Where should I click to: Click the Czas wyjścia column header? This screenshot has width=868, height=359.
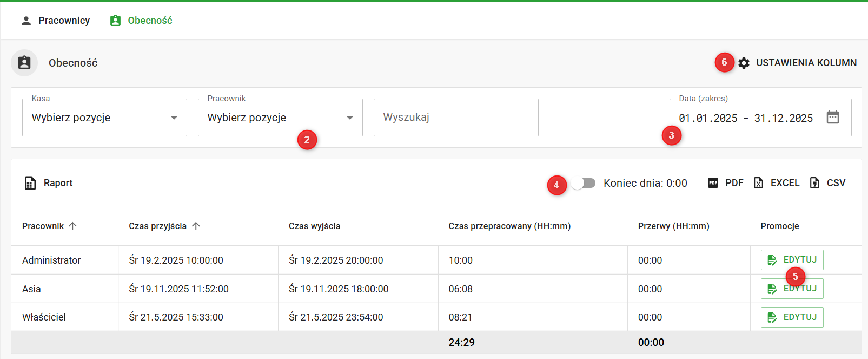pos(315,226)
